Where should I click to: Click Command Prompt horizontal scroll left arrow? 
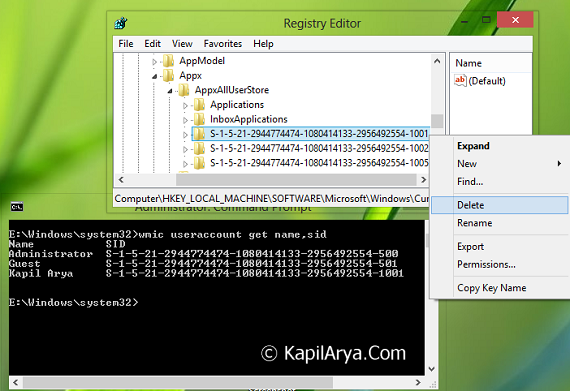coord(16,382)
